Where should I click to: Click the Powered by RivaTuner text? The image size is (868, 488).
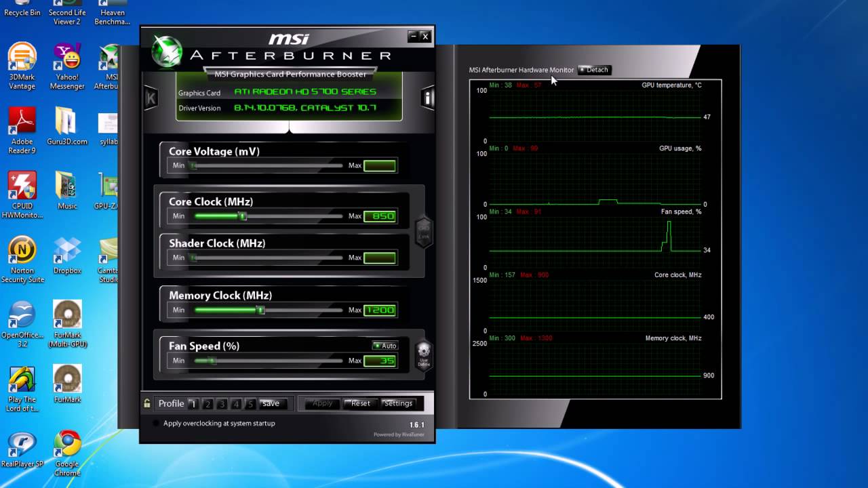click(x=399, y=434)
